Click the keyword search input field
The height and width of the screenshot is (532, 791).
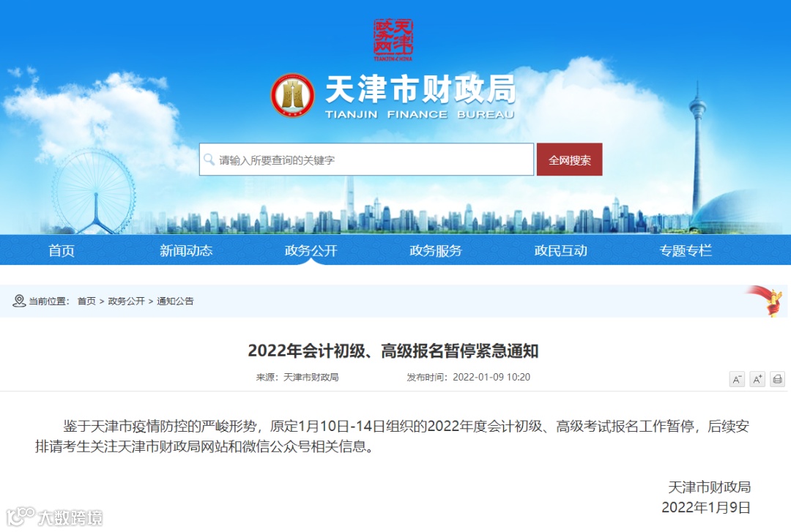367,160
